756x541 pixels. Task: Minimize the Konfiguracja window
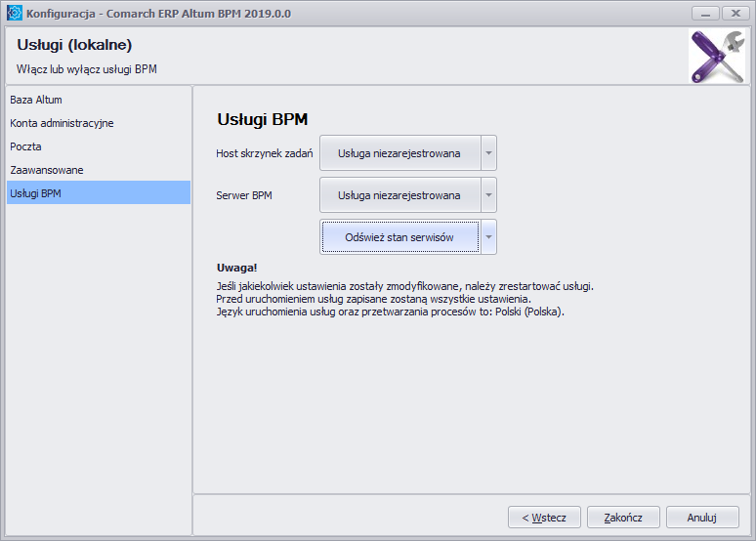(x=705, y=13)
